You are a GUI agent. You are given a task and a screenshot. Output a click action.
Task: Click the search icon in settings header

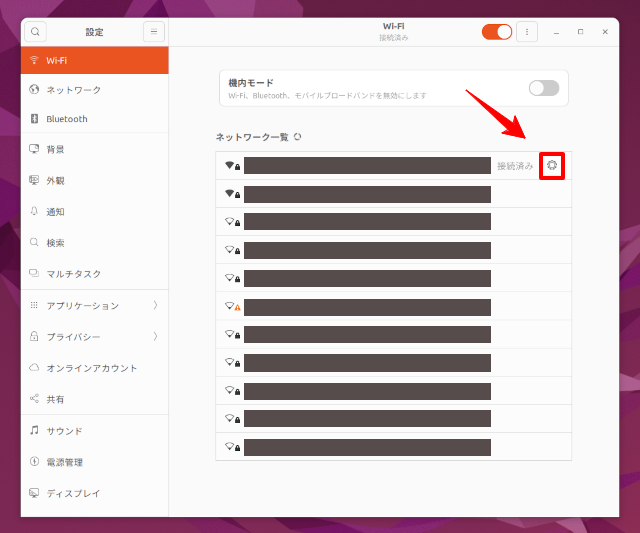[35, 32]
